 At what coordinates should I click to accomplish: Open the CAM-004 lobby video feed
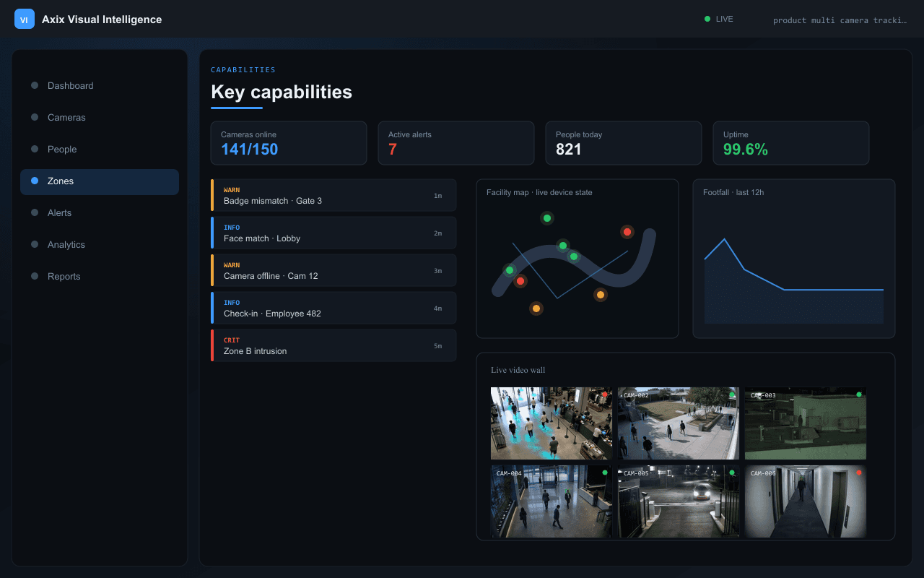[552, 501]
